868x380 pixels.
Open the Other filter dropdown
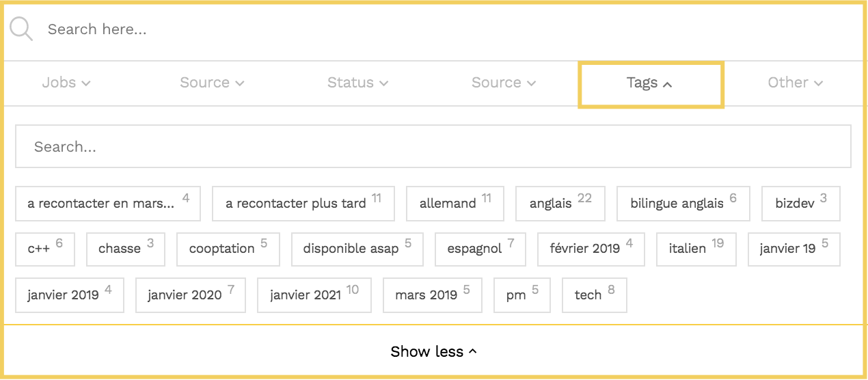click(795, 83)
